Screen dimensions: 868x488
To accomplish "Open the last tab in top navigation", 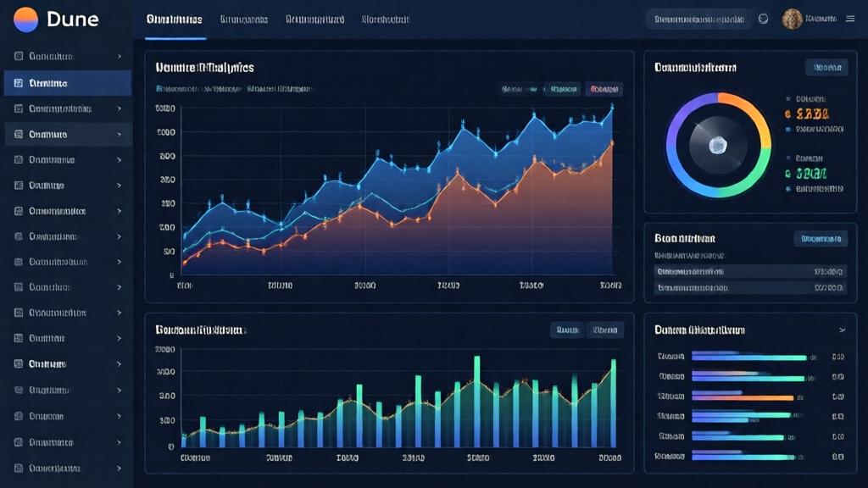I will (386, 19).
